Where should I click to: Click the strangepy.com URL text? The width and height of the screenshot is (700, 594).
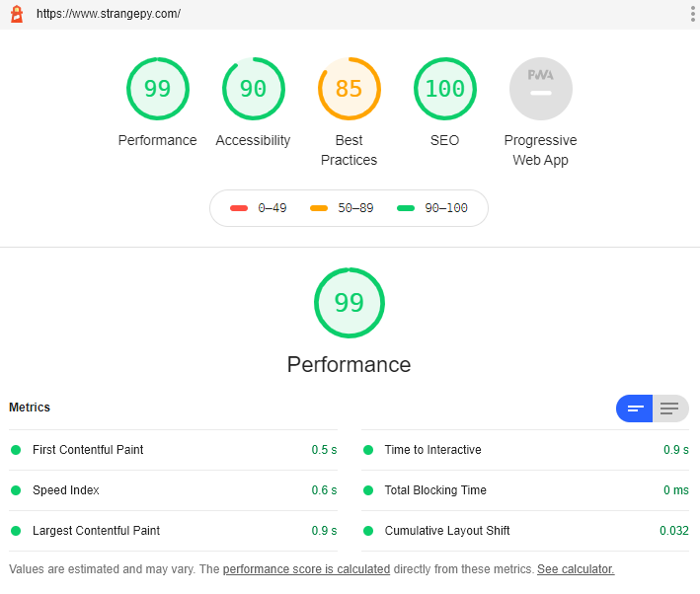[109, 14]
